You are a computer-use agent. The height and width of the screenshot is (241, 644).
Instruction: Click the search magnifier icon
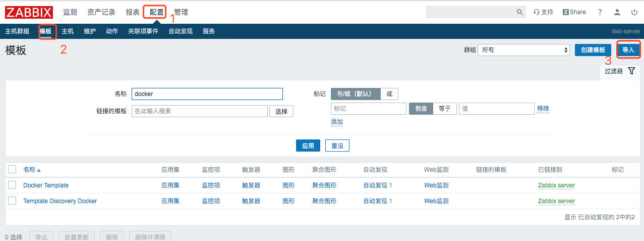pos(520,12)
